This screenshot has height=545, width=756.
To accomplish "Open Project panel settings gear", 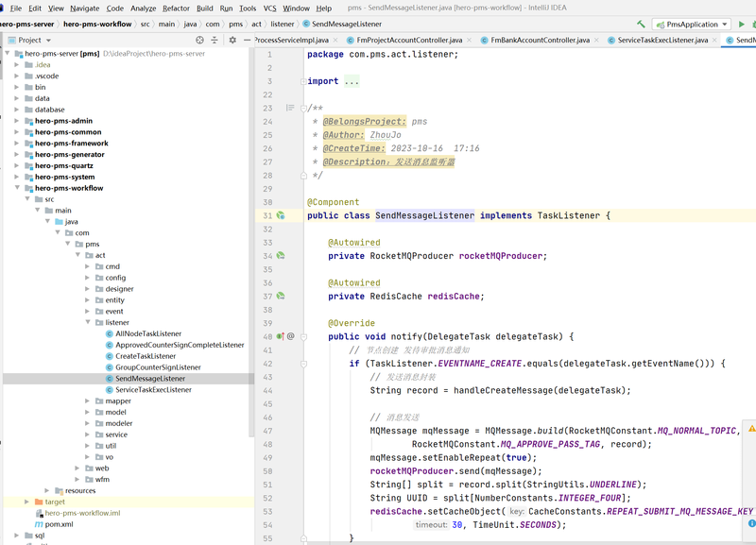I will pyautogui.click(x=232, y=40).
